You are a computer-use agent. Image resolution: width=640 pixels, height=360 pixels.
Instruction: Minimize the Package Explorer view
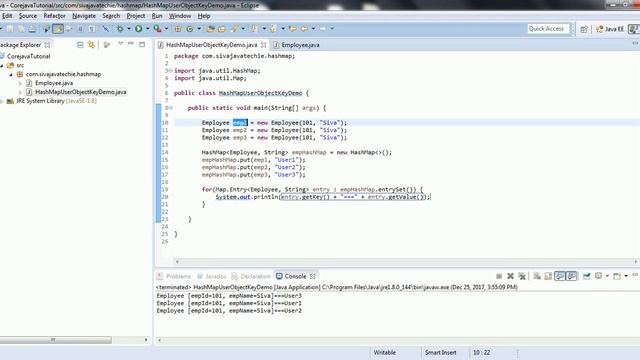pos(131,44)
